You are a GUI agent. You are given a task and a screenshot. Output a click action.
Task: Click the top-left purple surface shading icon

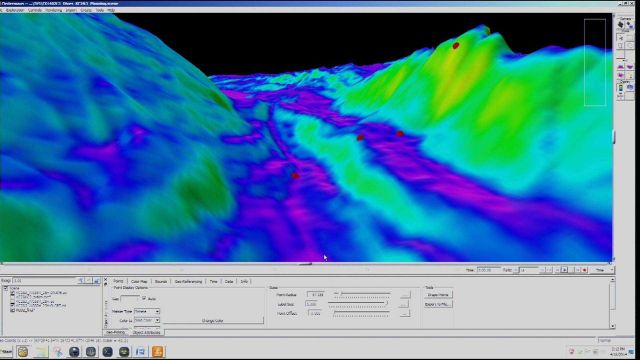click(620, 67)
